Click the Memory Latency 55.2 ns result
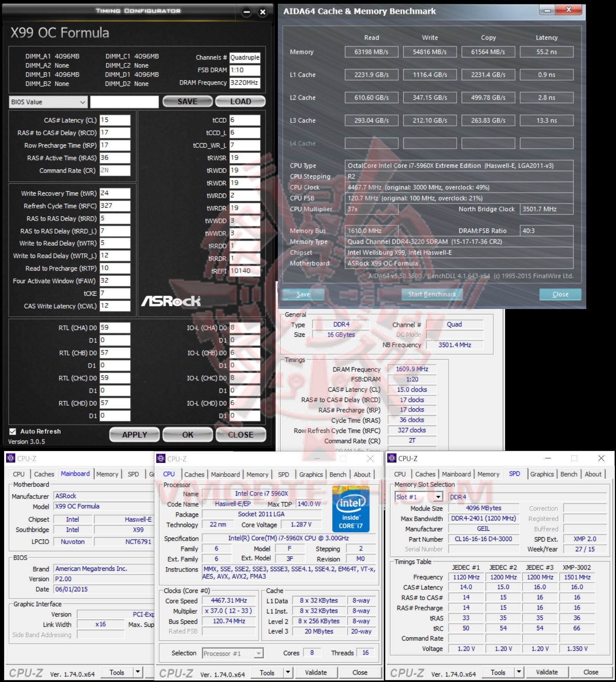 [x=547, y=52]
